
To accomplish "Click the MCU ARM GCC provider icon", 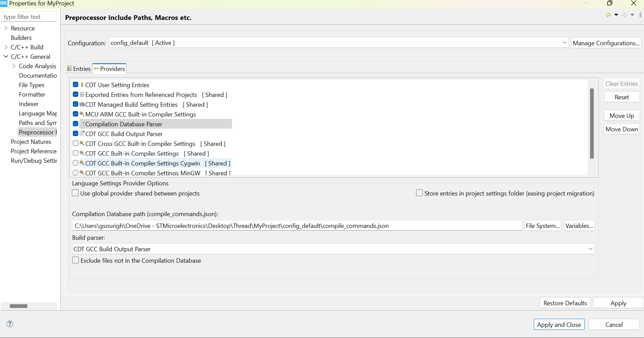I will click(82, 114).
